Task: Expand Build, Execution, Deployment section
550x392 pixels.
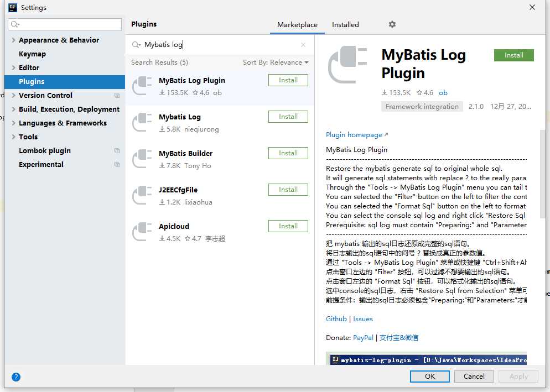Action: pos(13,109)
